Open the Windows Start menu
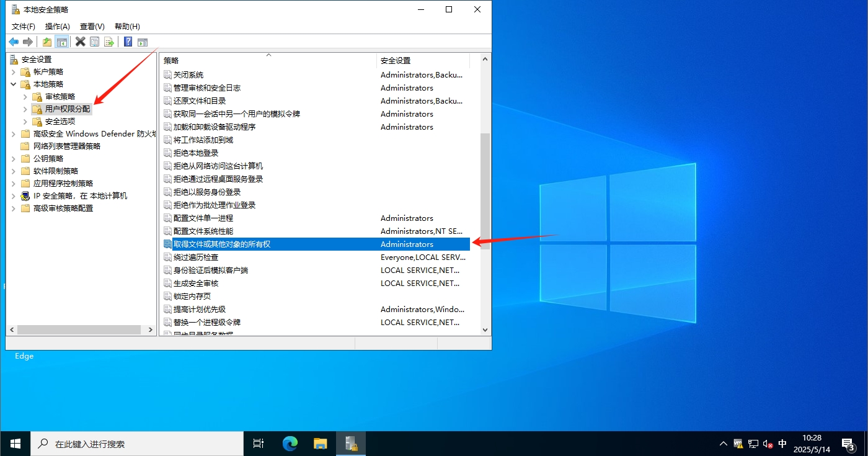Image resolution: width=868 pixels, height=456 pixels. point(15,444)
